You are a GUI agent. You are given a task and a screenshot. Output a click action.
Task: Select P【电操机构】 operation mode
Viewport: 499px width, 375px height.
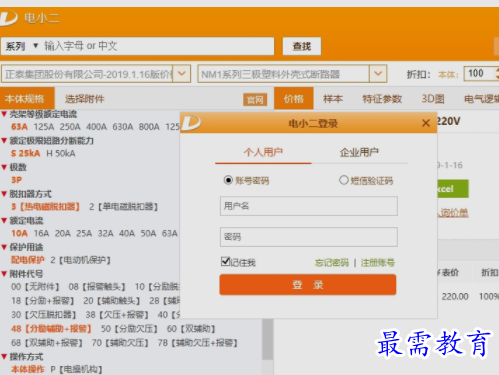point(77,369)
